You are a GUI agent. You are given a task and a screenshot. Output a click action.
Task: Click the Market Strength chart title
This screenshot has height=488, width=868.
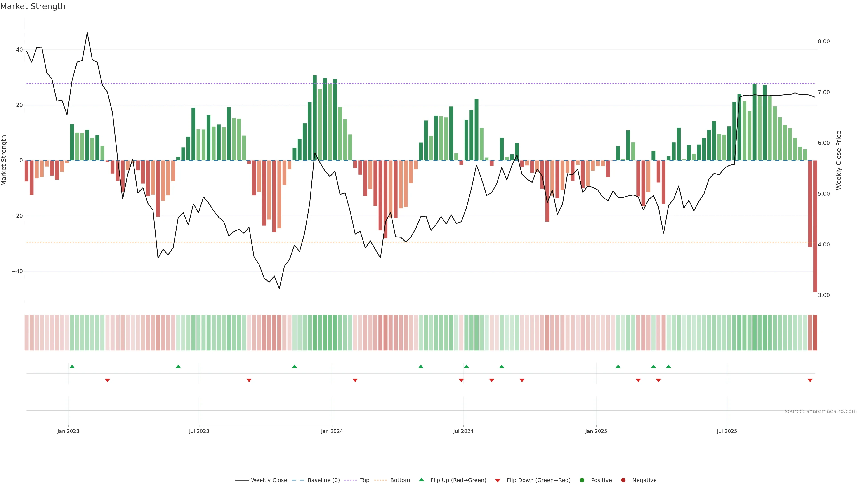tap(33, 6)
